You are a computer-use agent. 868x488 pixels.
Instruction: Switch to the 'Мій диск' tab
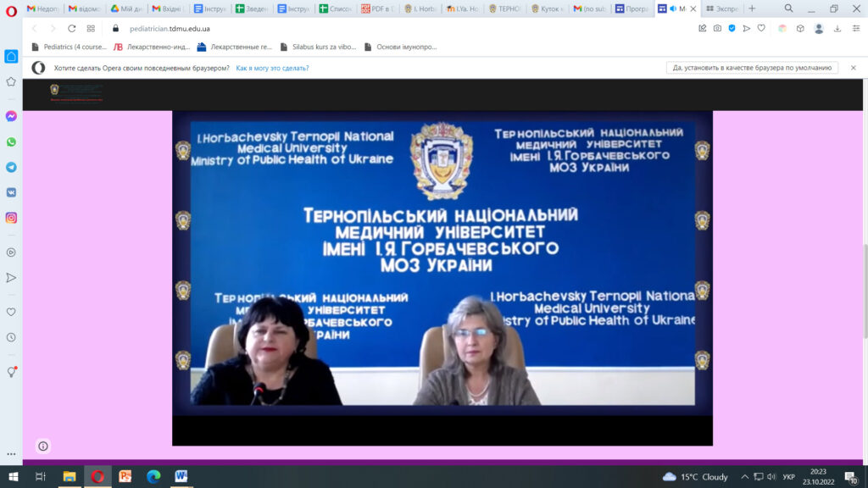pos(127,8)
